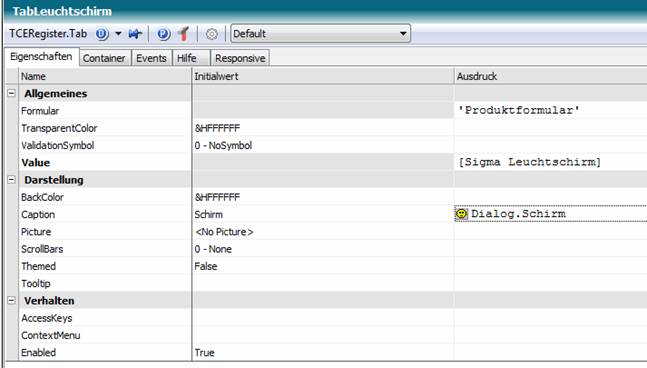Viewport: 647px width, 368px height.
Task: Click the Caption initial value Schirm
Action: (208, 215)
